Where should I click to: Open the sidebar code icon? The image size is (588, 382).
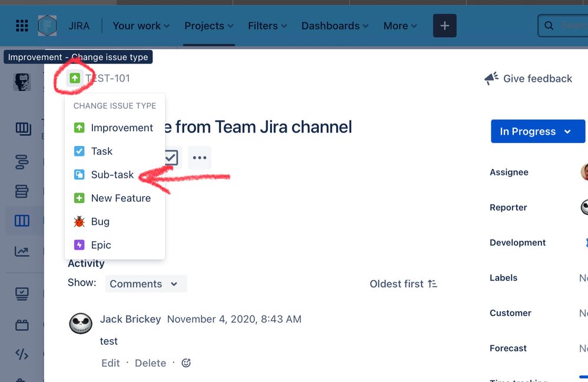[22, 354]
